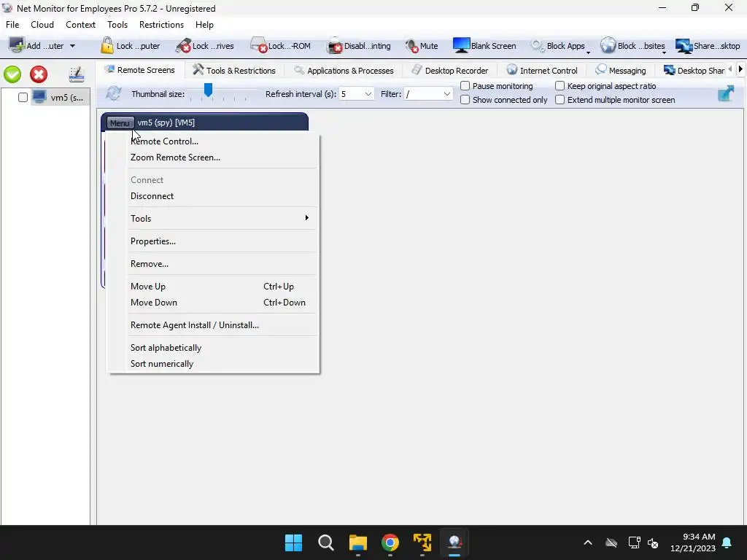Choose Remove in the context menu
The width and height of the screenshot is (747, 560).
pos(212,263)
